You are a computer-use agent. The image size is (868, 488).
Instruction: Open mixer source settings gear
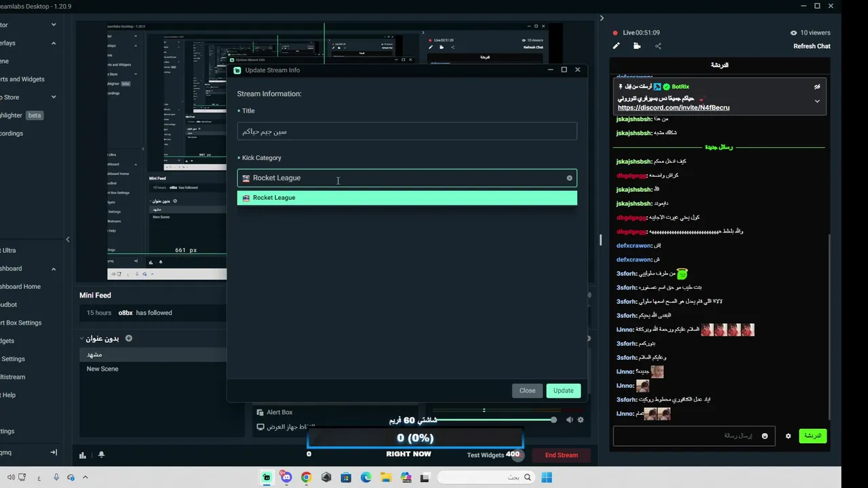[580, 420]
